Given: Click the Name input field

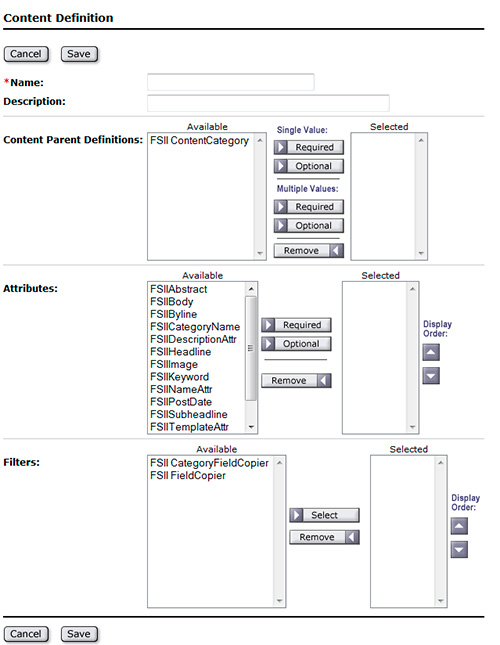Looking at the screenshot, I should (x=231, y=82).
